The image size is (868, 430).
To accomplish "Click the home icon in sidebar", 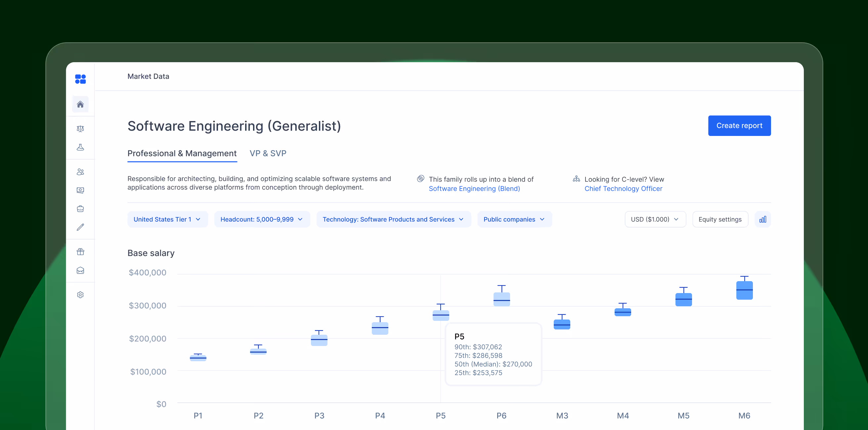I will [x=80, y=104].
